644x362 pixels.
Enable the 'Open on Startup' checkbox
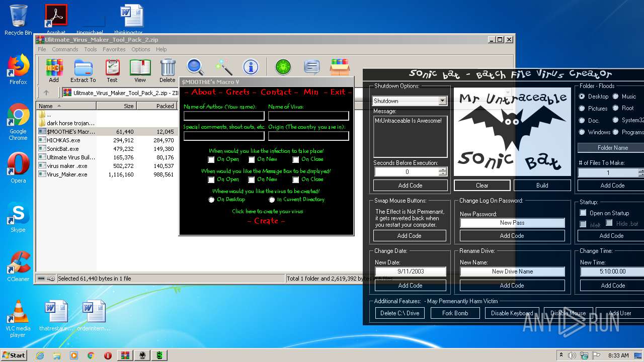click(583, 213)
